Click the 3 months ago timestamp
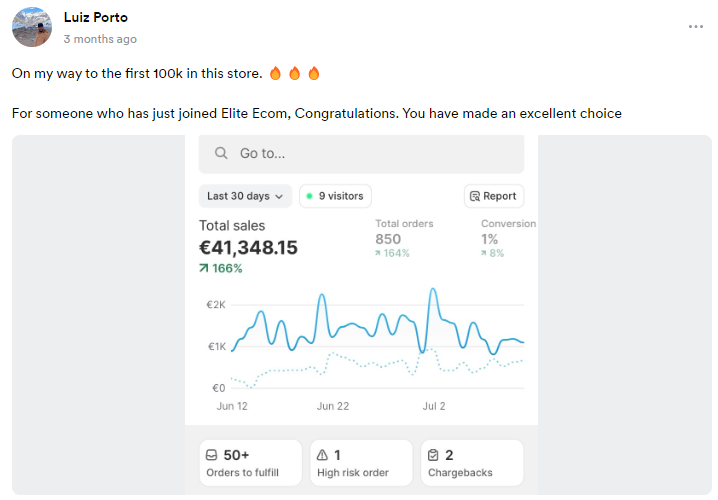Viewport: 718px width, 500px height. 100,39
